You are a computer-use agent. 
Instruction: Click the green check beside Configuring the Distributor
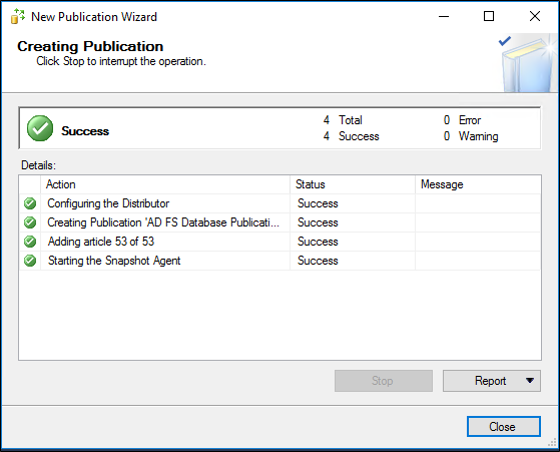click(x=30, y=204)
